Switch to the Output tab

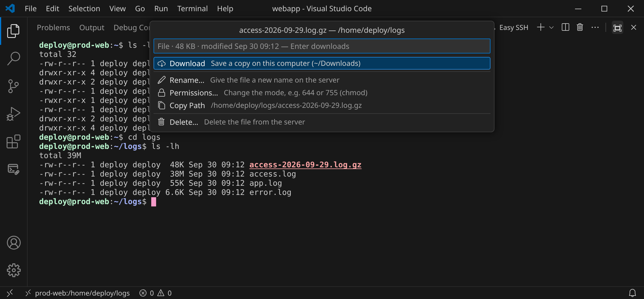[x=92, y=28]
